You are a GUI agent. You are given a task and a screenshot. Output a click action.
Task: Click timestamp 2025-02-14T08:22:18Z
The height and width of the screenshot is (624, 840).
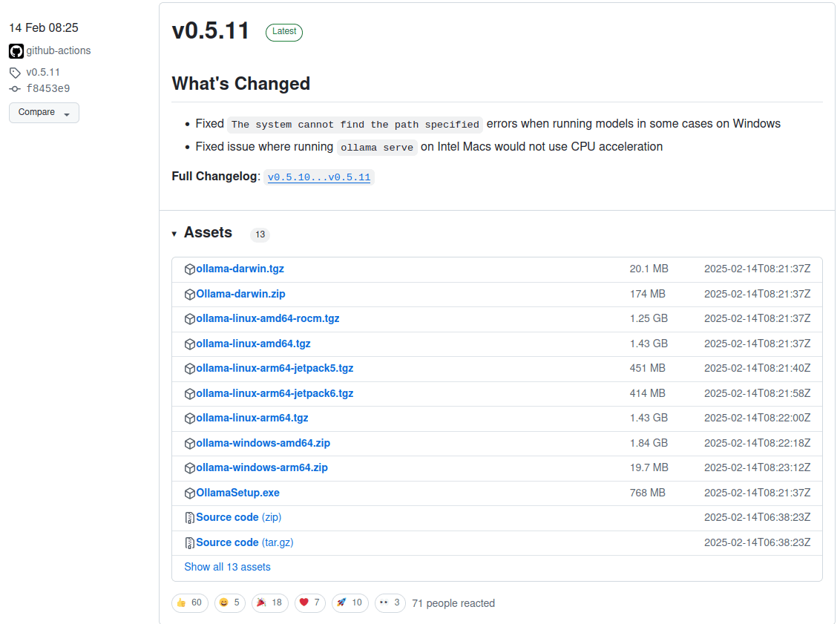tap(757, 444)
